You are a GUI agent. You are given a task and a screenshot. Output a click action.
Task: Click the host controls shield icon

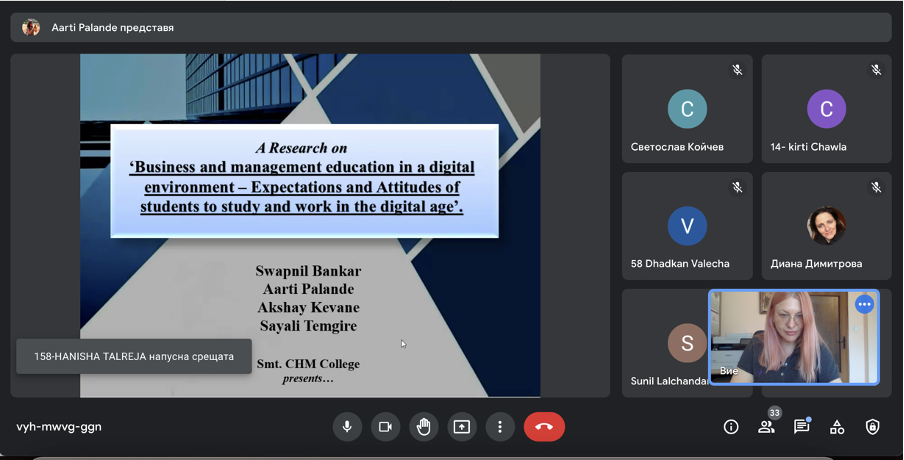click(x=872, y=427)
